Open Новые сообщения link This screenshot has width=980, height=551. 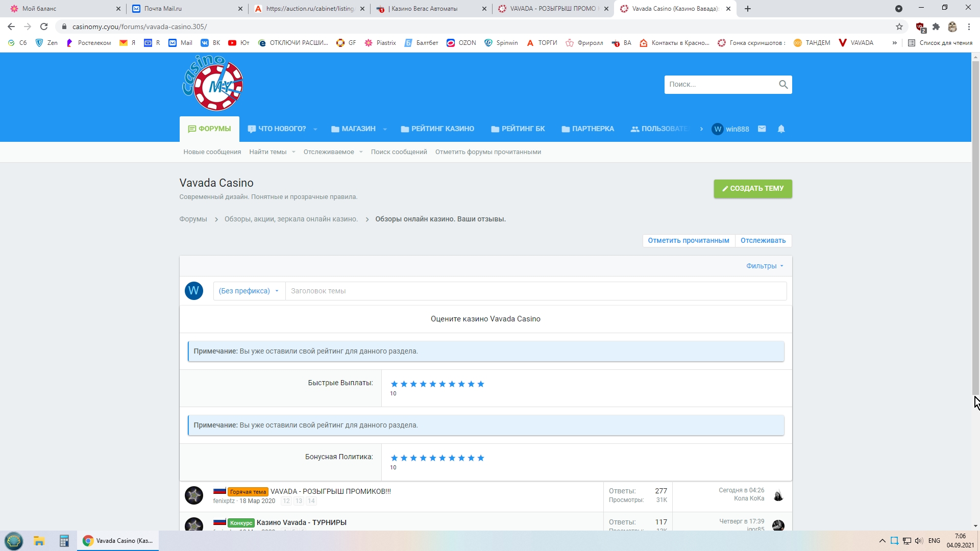click(x=212, y=152)
